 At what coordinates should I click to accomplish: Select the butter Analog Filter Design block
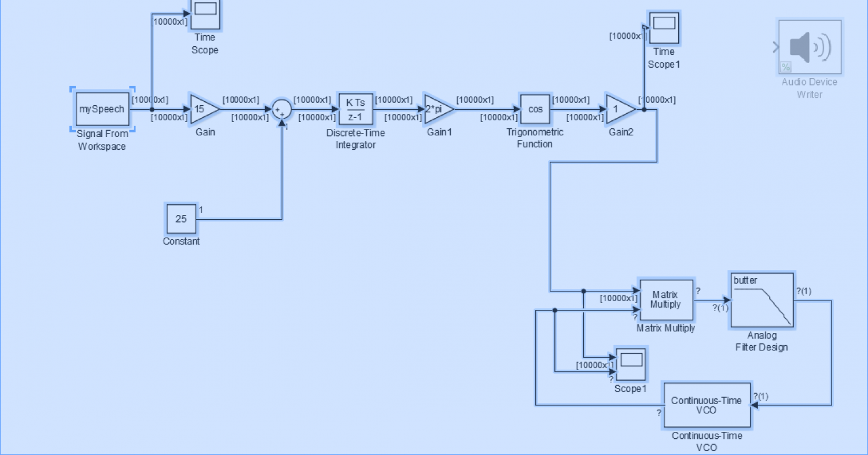pyautogui.click(x=762, y=300)
